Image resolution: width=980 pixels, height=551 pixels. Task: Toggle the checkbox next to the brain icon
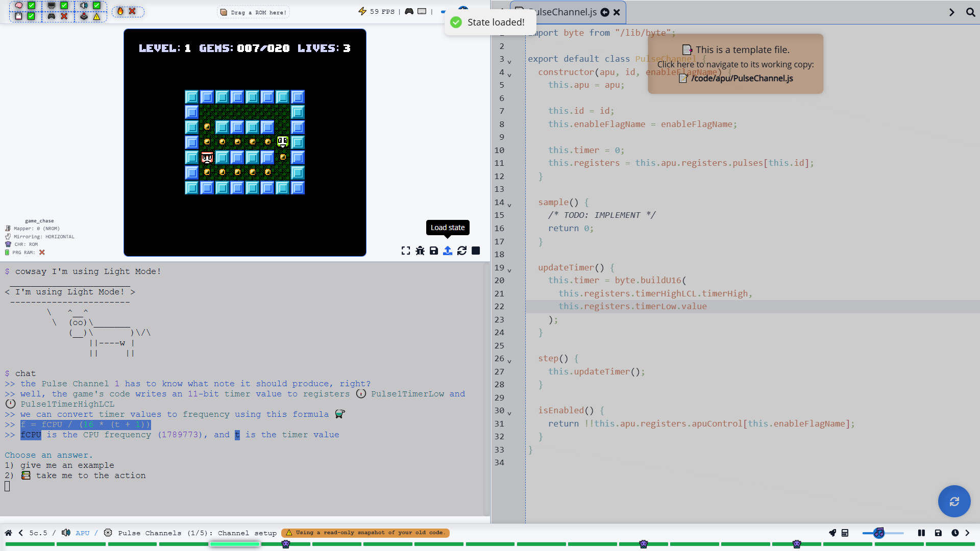coord(32,6)
